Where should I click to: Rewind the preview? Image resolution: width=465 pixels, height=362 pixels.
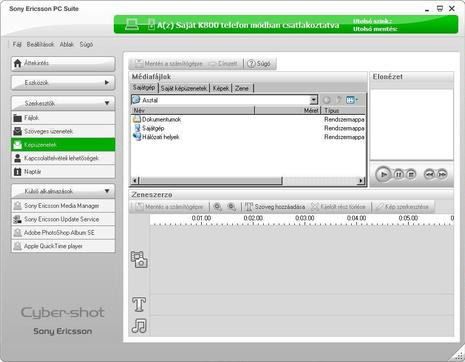point(430,174)
